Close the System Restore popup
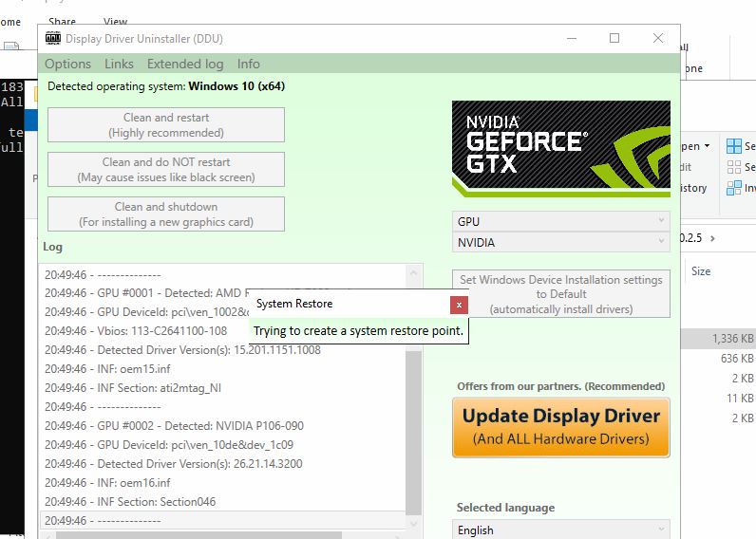The height and width of the screenshot is (539, 756). tap(459, 305)
